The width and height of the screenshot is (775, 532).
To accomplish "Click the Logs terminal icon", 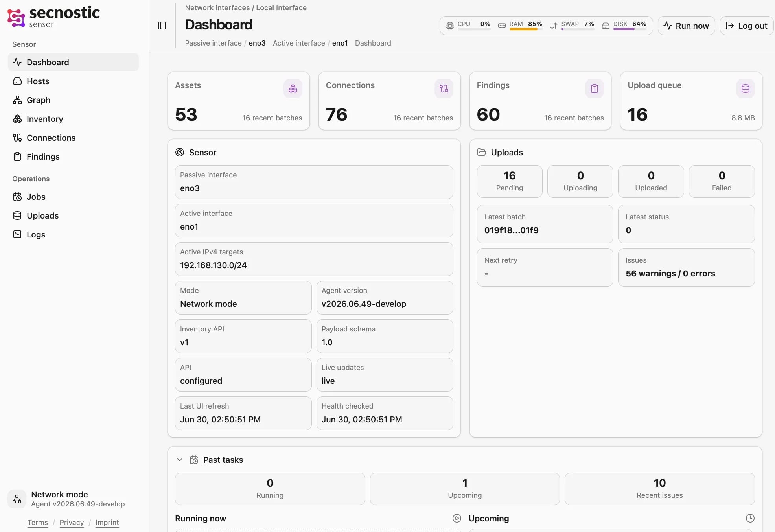I will (17, 234).
